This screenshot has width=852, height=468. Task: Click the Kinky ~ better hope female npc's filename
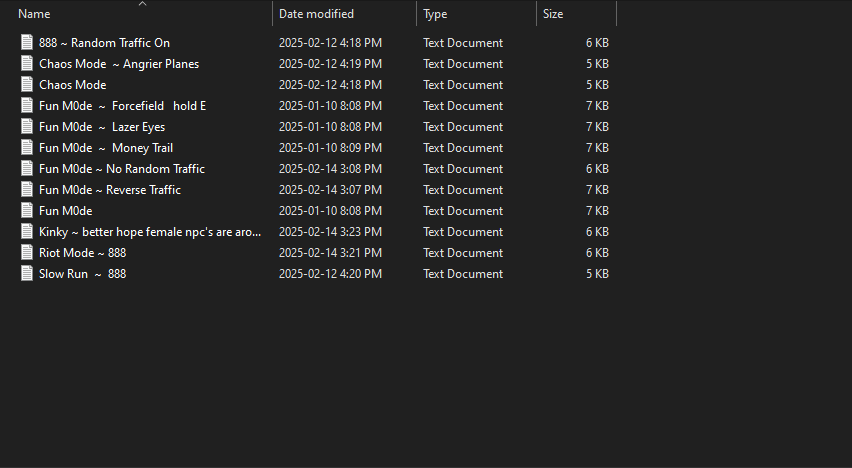point(150,232)
